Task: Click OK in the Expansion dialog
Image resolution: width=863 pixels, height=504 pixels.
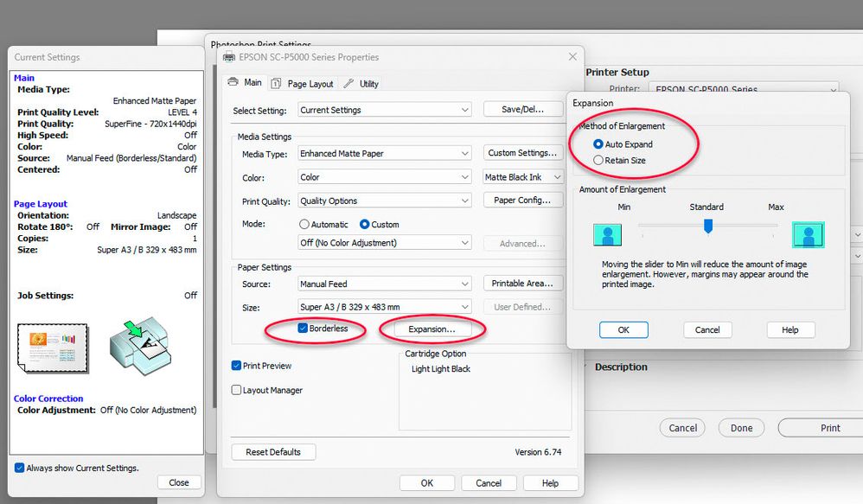Action: (623, 329)
